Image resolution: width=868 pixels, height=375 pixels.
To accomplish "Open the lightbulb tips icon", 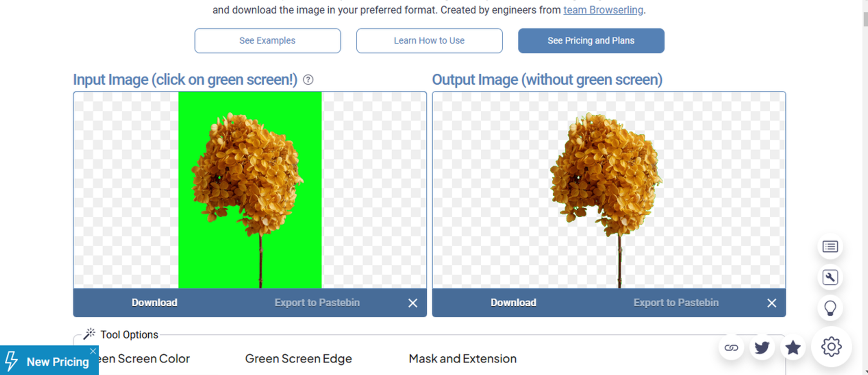I will [x=830, y=308].
